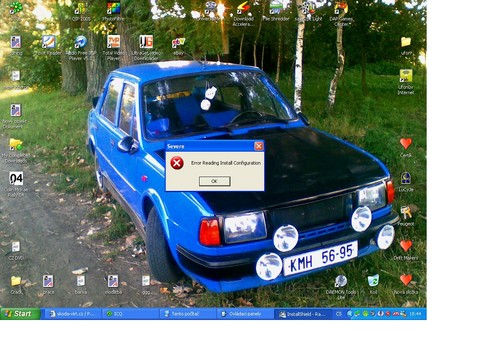Open My Completed Downloads folder
Screen dimensions: 480x360
click(x=15, y=150)
